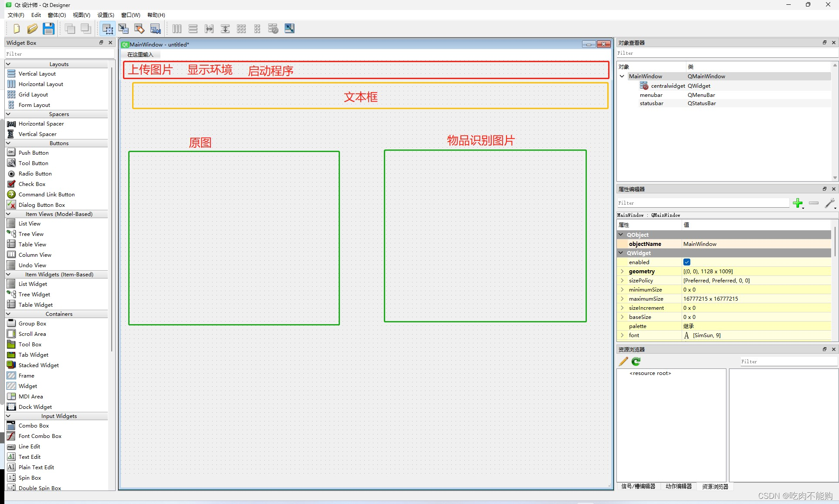Click the Widget Box Filter field

[60, 54]
